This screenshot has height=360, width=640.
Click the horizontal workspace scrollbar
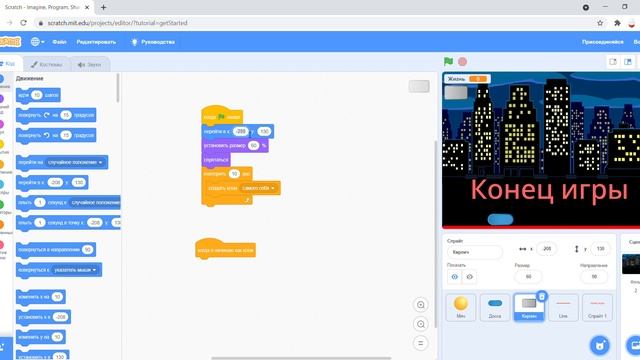(x=301, y=358)
